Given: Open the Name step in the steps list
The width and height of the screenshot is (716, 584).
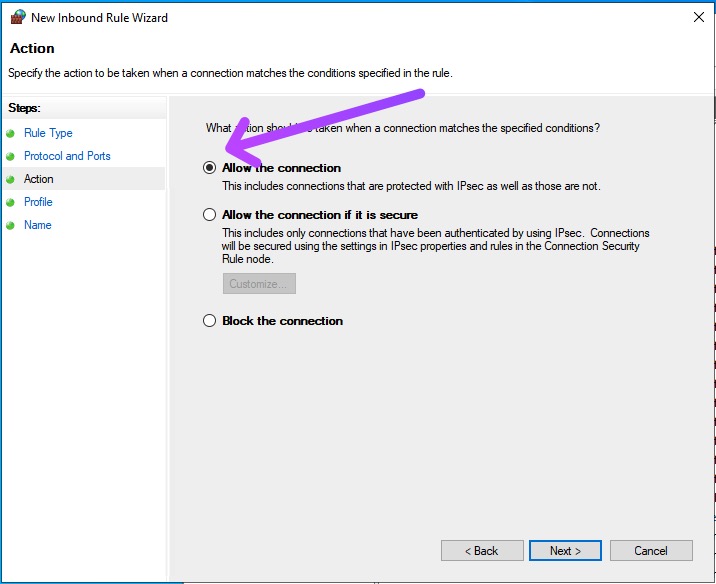Looking at the screenshot, I should [38, 225].
